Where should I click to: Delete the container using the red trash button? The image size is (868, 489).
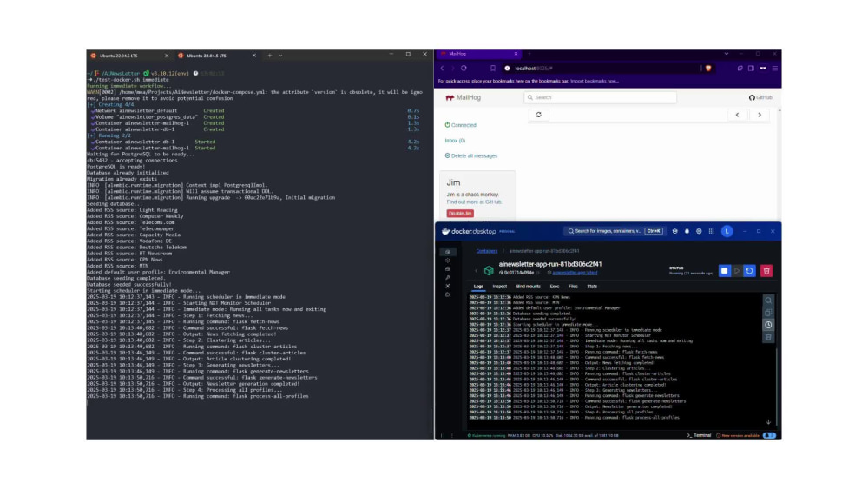[766, 271]
